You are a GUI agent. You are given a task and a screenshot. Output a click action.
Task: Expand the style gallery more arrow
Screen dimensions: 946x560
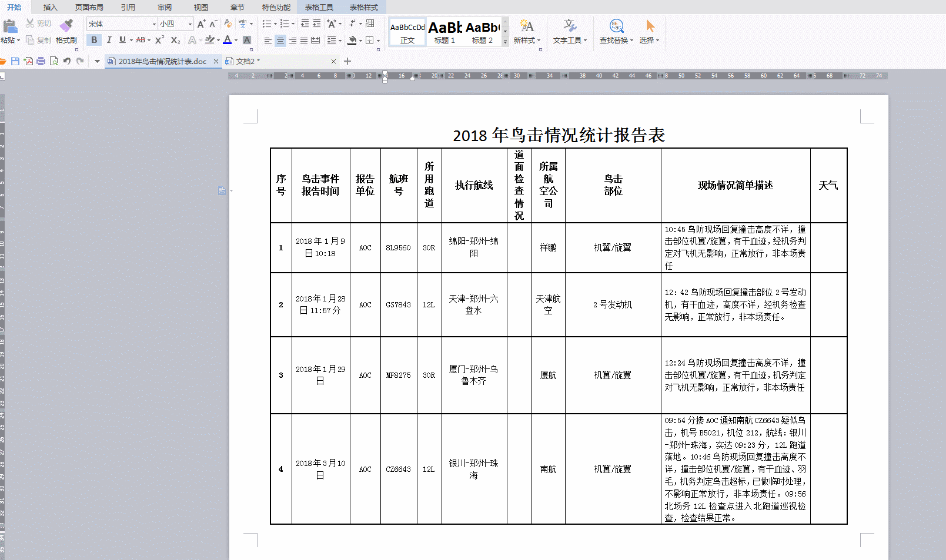[505, 41]
